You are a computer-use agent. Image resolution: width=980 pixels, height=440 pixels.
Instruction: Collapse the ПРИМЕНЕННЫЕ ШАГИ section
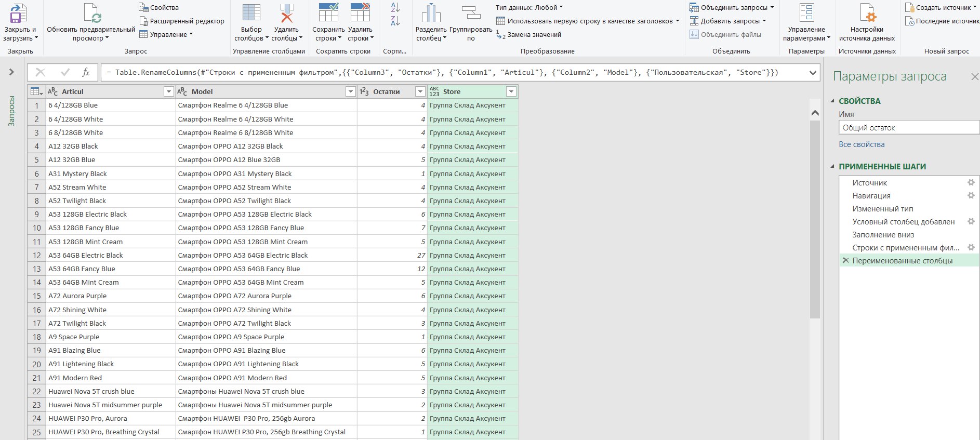click(832, 166)
